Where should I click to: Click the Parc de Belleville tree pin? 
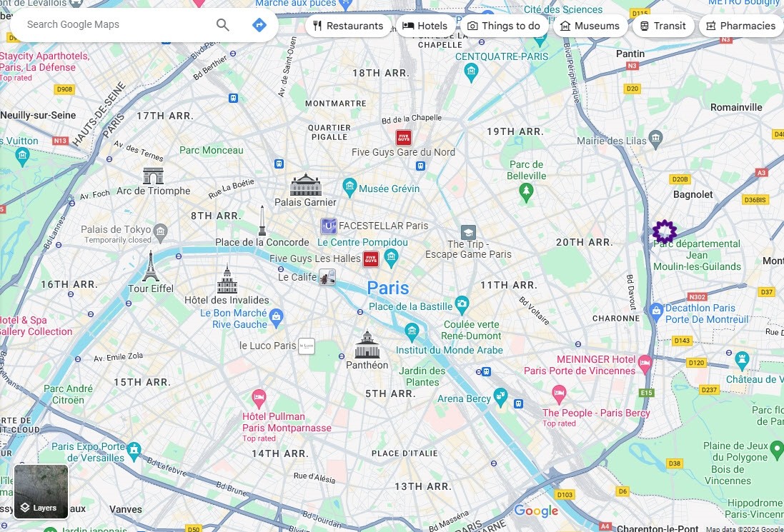click(x=525, y=192)
